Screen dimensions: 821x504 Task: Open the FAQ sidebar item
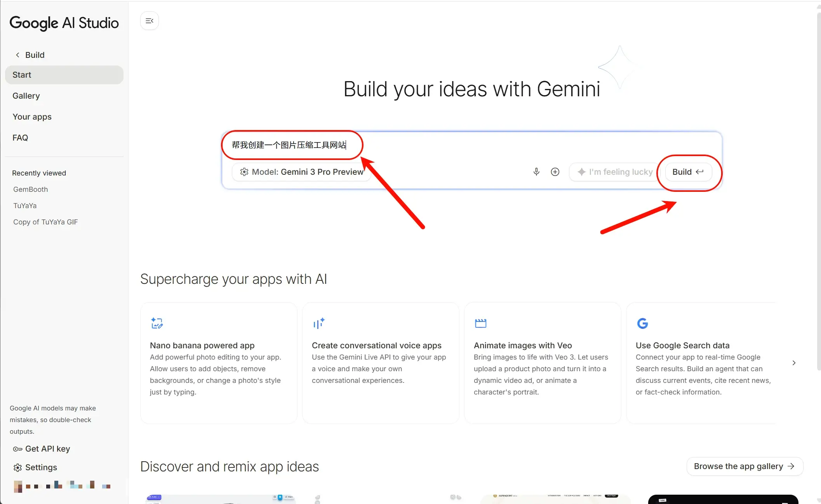click(x=20, y=138)
